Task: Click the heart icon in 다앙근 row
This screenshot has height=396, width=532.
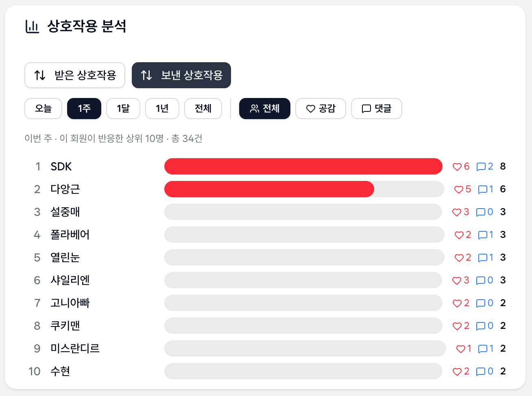Action: (459, 189)
